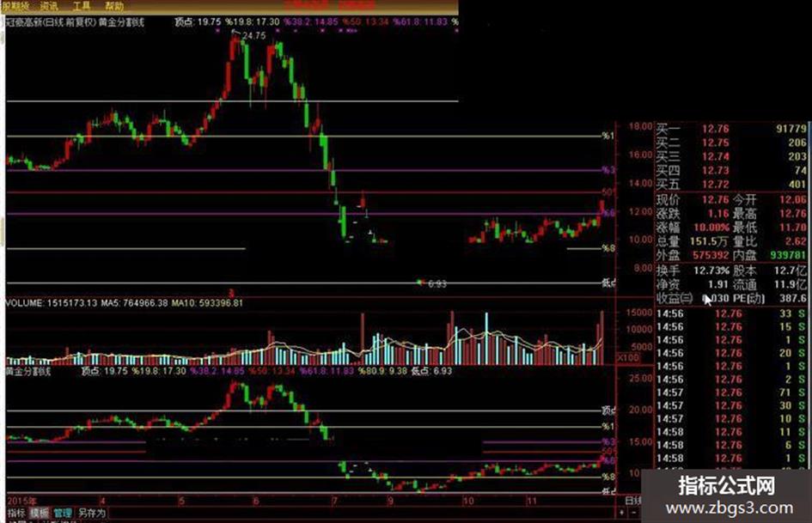Select the 模板 tab at the bottom
The image size is (812, 523).
click(40, 514)
